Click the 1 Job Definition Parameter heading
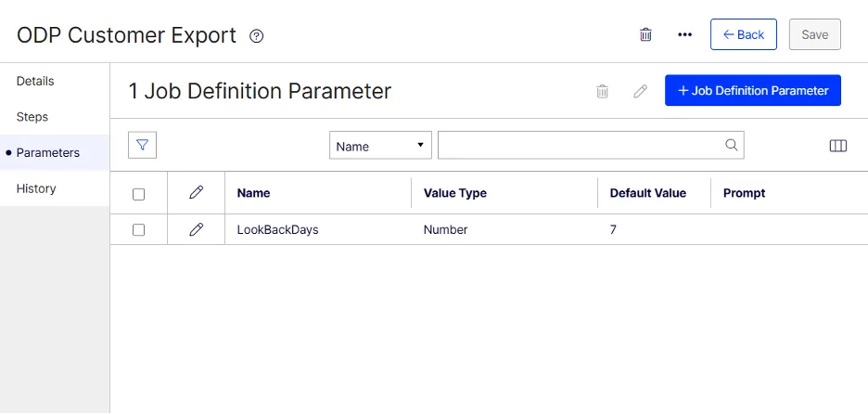 [x=261, y=91]
